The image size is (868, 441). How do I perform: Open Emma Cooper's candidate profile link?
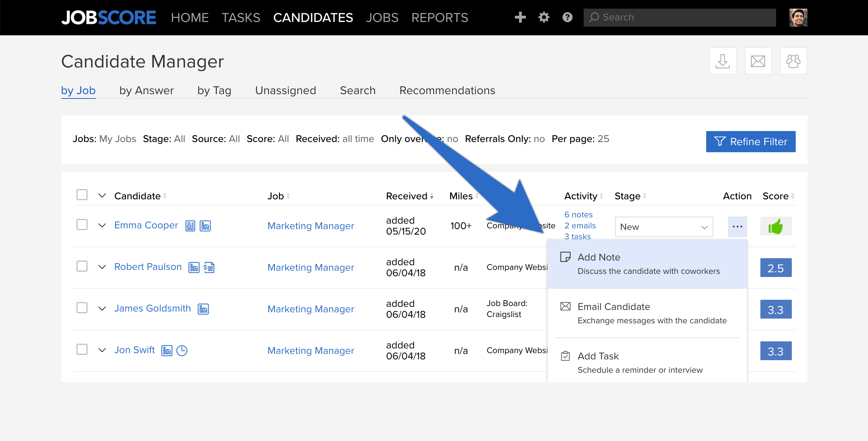146,225
